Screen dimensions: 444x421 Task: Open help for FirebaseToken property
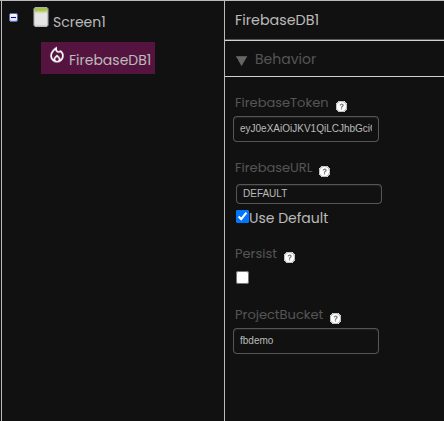pyautogui.click(x=341, y=106)
